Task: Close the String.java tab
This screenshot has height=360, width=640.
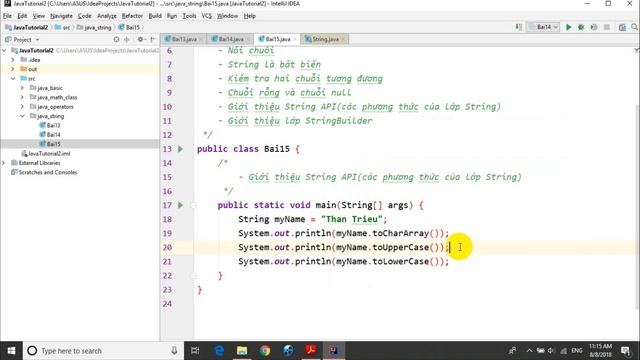Action: (343, 39)
